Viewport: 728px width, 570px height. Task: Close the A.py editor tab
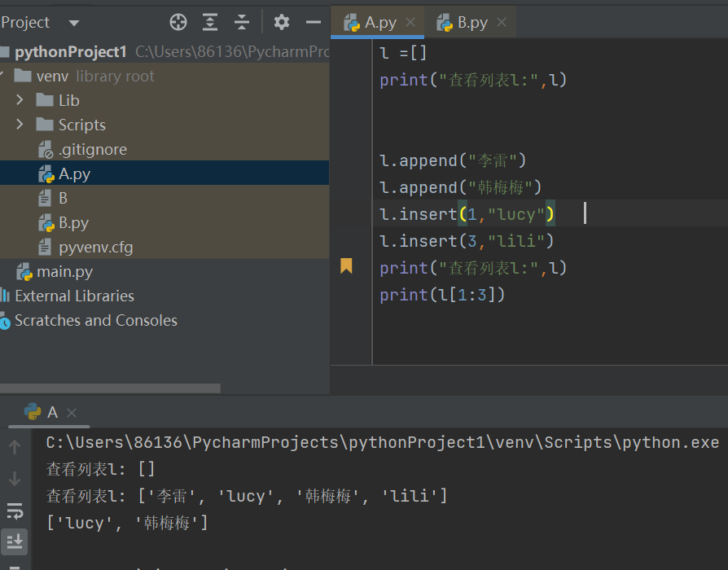coord(410,22)
